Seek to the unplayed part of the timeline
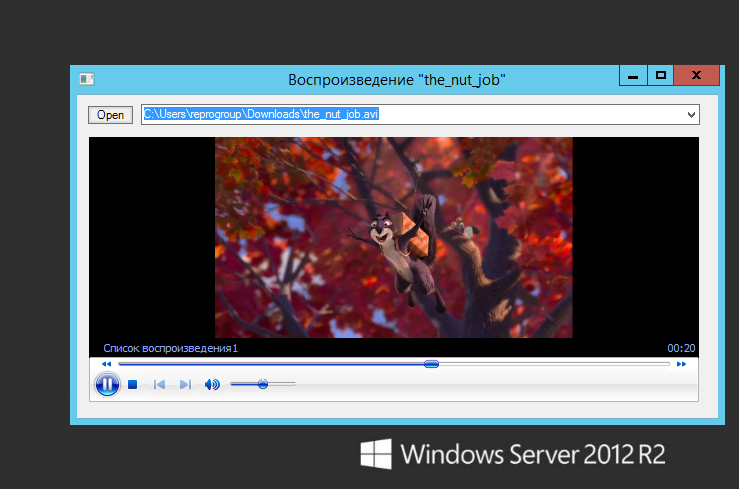 tap(554, 364)
